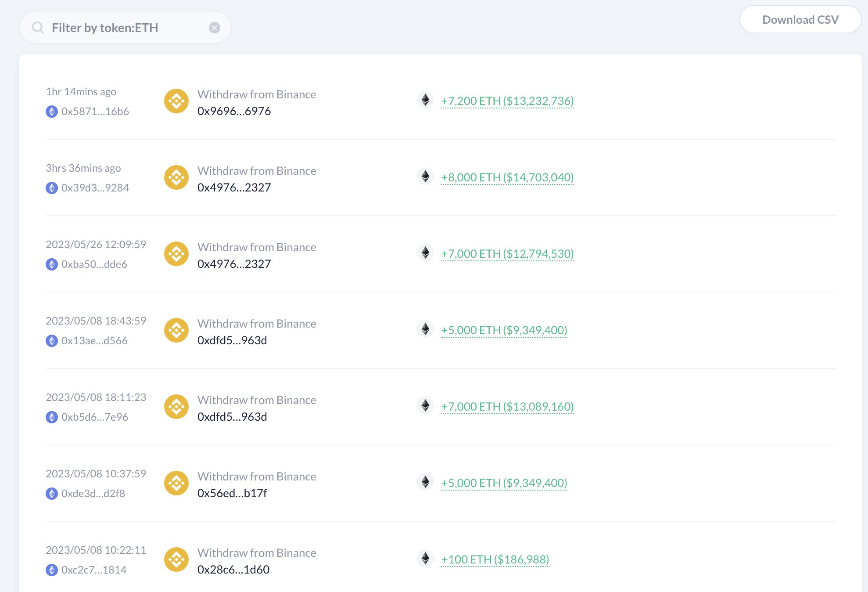
Task: Click Binance logo in the 2023/05/26 12:09:59 row
Action: coord(176,254)
